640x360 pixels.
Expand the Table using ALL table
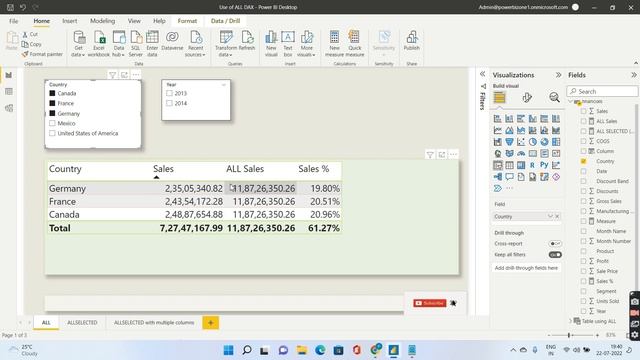click(571, 321)
